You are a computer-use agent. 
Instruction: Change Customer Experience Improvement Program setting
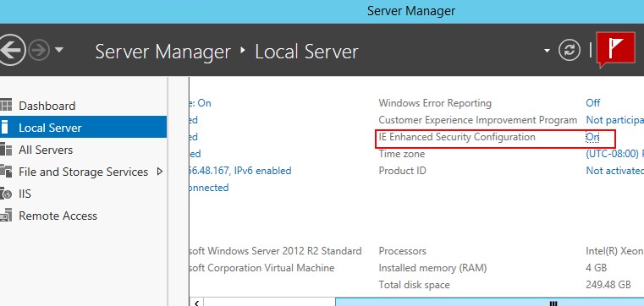(615, 120)
